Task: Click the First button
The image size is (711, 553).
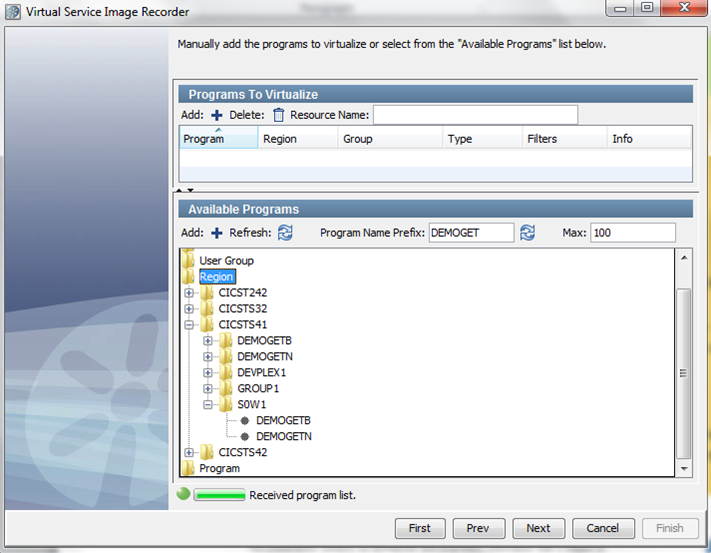Action: [x=420, y=528]
